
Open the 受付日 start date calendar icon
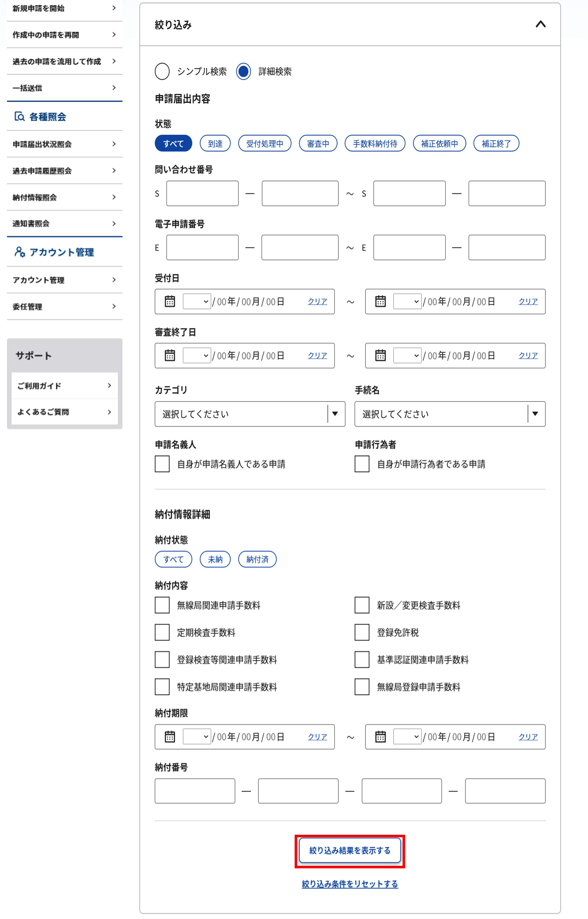click(170, 301)
